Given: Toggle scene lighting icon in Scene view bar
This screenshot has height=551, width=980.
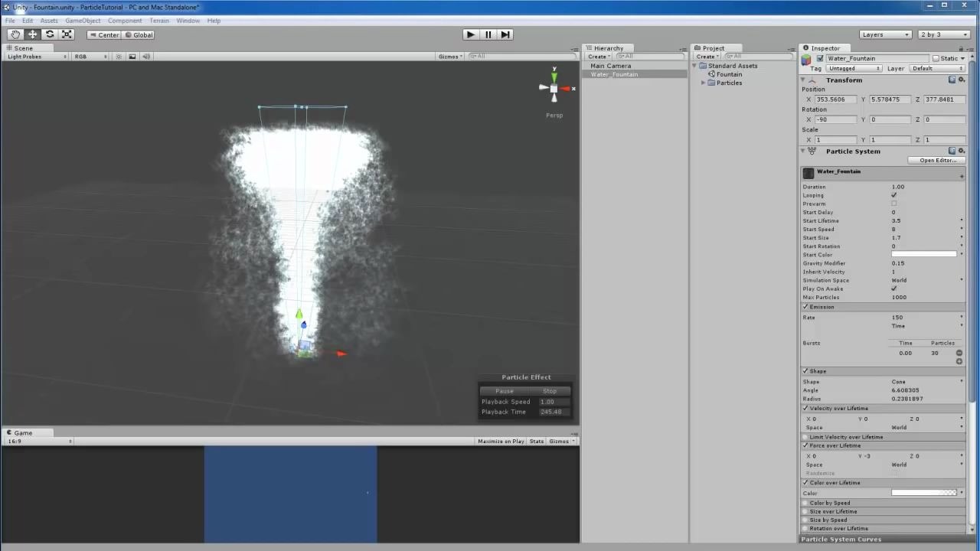Looking at the screenshot, I should tap(119, 56).
